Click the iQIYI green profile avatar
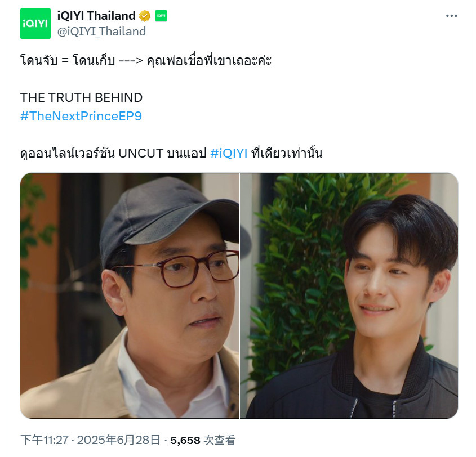 (x=35, y=23)
